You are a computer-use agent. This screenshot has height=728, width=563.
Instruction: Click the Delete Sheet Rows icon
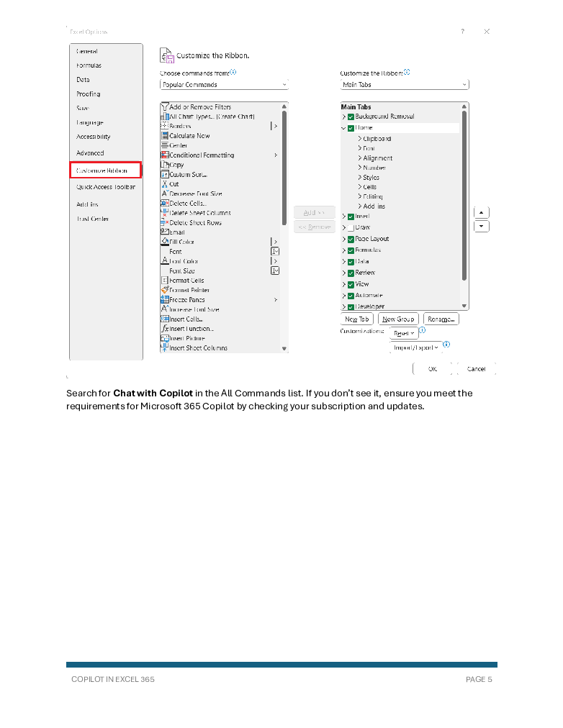point(164,222)
